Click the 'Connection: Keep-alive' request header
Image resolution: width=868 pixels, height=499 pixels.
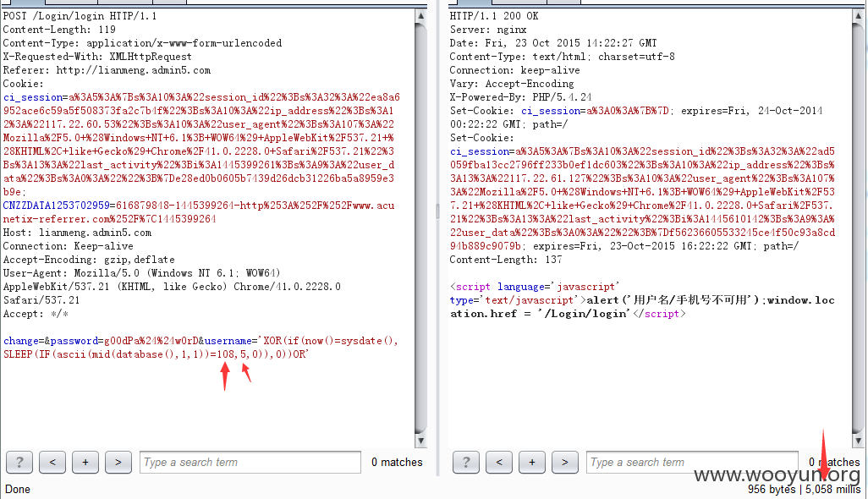[x=68, y=246]
